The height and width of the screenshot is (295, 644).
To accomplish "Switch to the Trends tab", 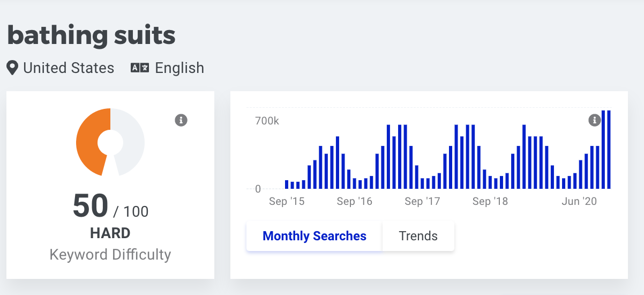I will [418, 236].
